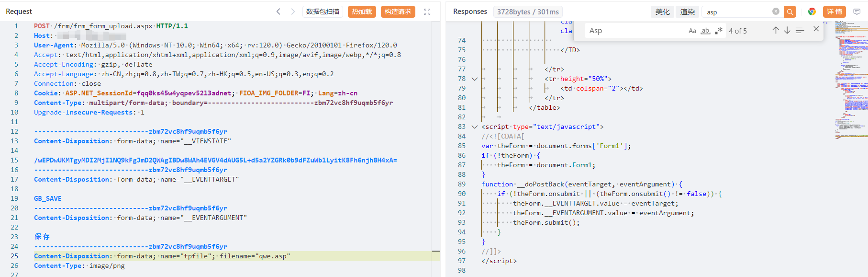Image resolution: width=868 pixels, height=277 pixels.
Task: Collapse the tr block at line 78
Action: [475, 79]
